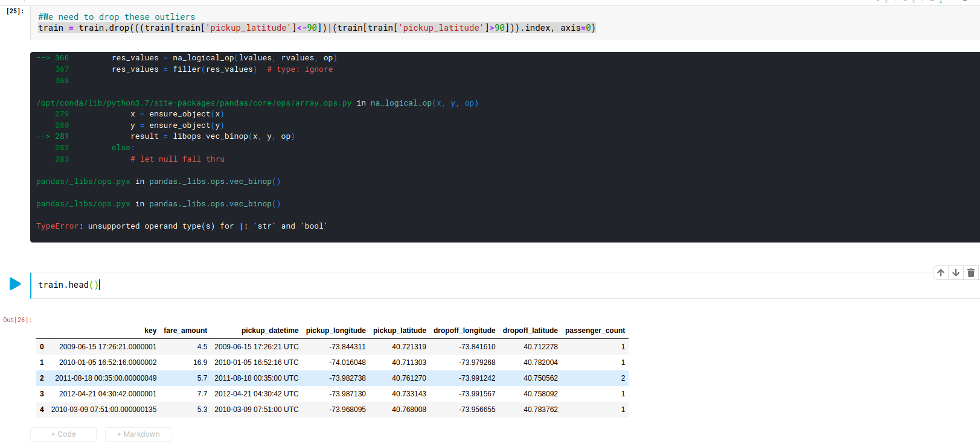Viewport: 980px width, 444px height.
Task: Move the cell up with arrow icon
Action: click(x=941, y=273)
